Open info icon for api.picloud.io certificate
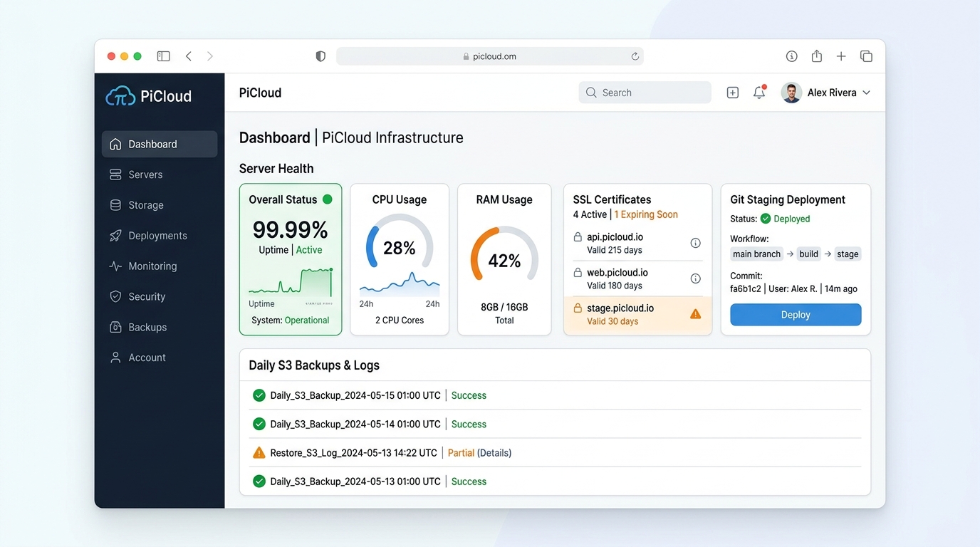The height and width of the screenshot is (547, 980). [x=696, y=243]
